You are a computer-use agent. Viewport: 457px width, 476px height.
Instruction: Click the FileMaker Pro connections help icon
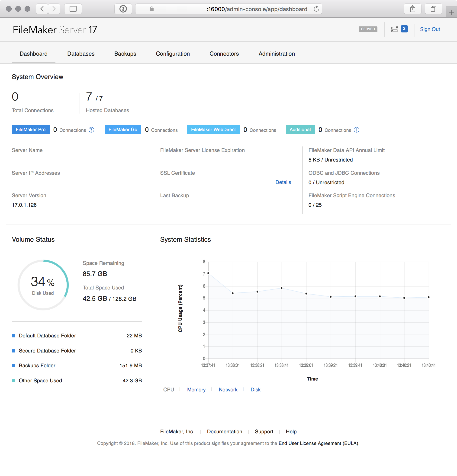91,130
